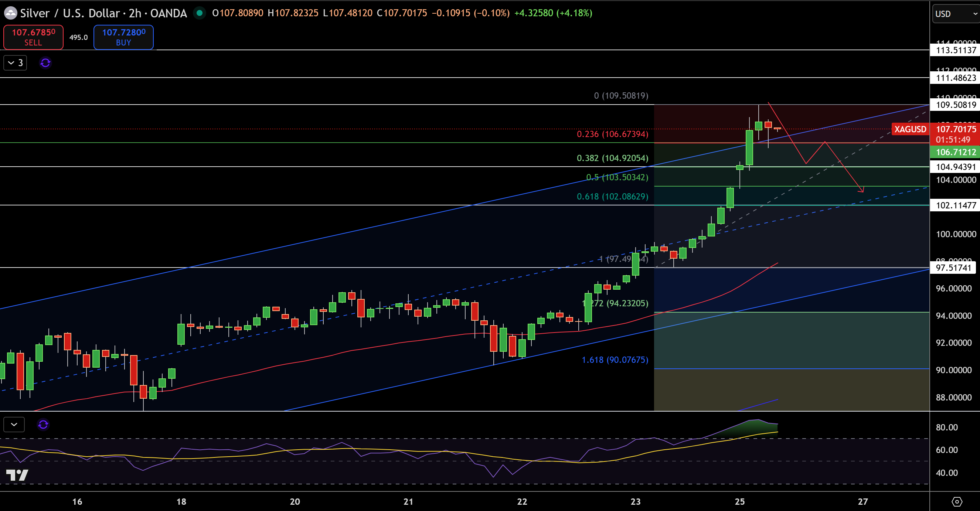
Task: Click the purple refresh icon in the RSI pane
Action: tap(43, 424)
